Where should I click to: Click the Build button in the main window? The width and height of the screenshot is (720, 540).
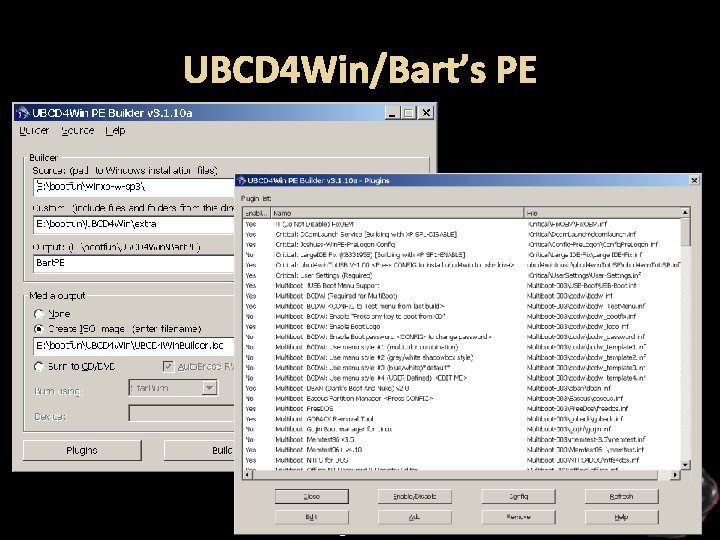pyautogui.click(x=199, y=450)
